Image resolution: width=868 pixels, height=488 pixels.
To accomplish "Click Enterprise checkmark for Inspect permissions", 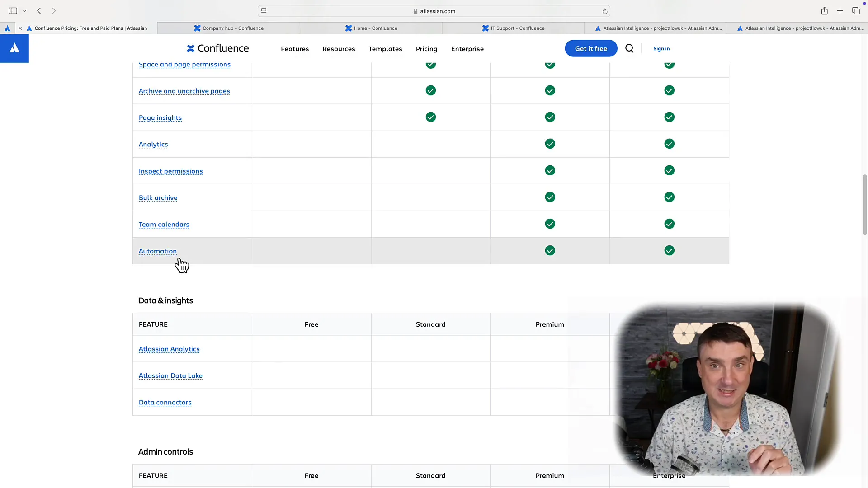I will (670, 170).
